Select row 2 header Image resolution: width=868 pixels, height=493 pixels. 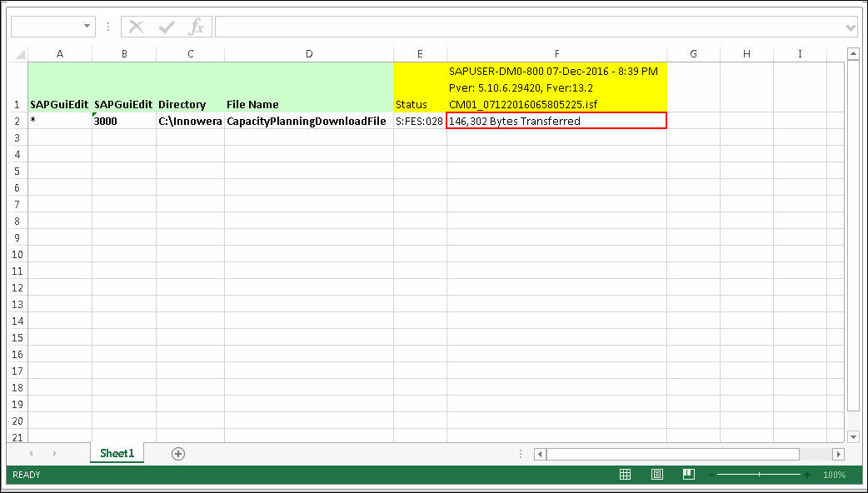pyautogui.click(x=17, y=121)
